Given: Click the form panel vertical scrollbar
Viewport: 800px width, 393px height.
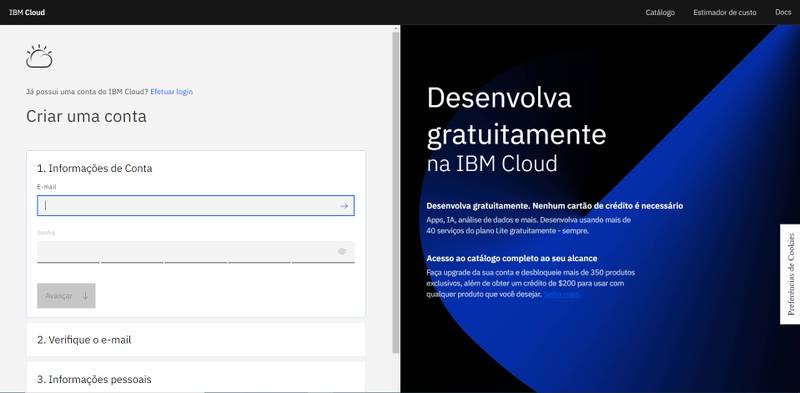Looking at the screenshot, I should click(395, 192).
